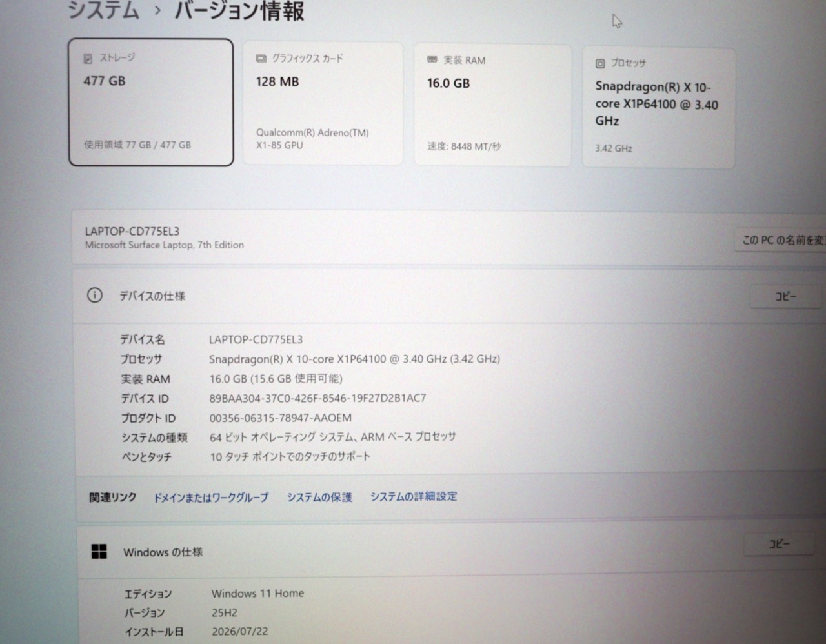Select the インストール日 label
Viewport: 826px width, 644px height.
pyautogui.click(x=154, y=632)
